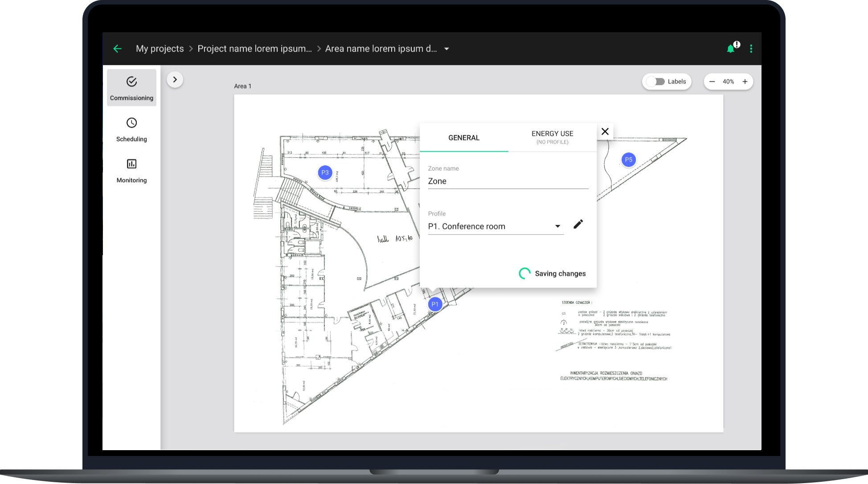Open the Area name breadcrumb

point(381,49)
